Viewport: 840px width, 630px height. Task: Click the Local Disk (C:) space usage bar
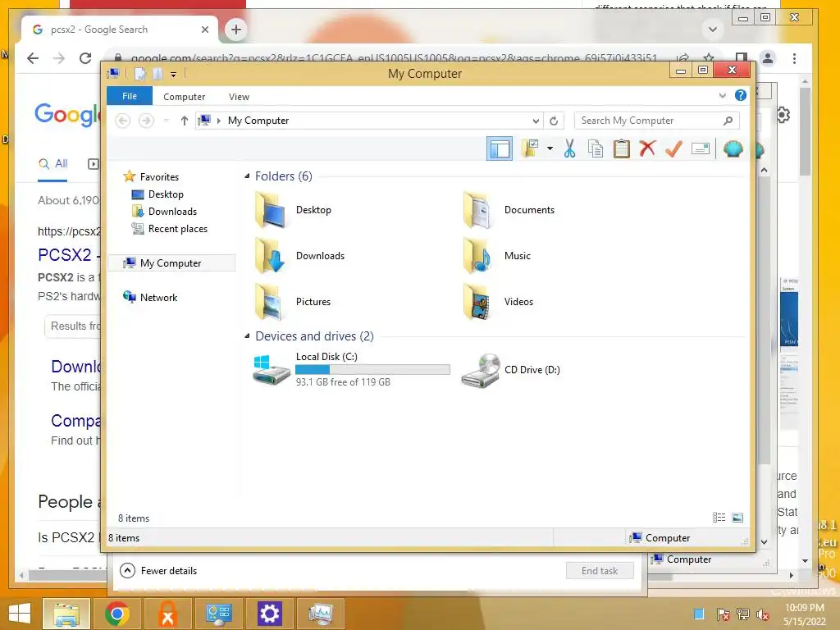click(373, 370)
